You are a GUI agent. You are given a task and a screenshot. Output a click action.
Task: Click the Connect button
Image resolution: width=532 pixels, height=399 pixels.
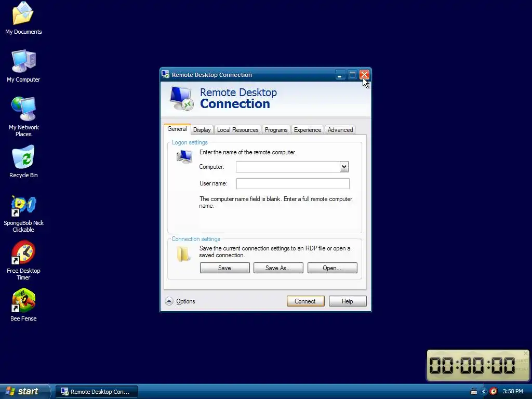305,301
